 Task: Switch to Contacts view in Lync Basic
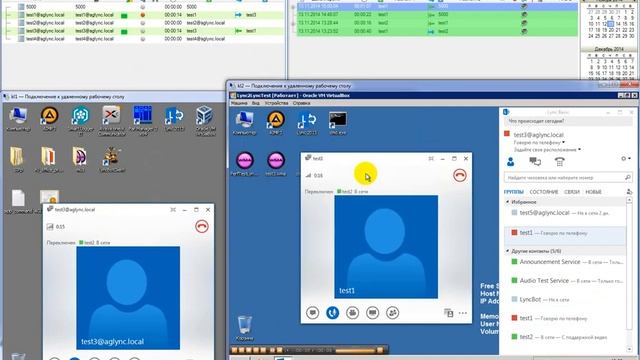coord(511,162)
